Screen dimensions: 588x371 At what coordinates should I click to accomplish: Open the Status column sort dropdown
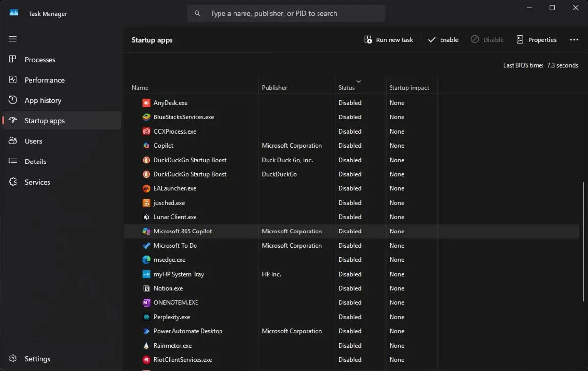pyautogui.click(x=358, y=82)
